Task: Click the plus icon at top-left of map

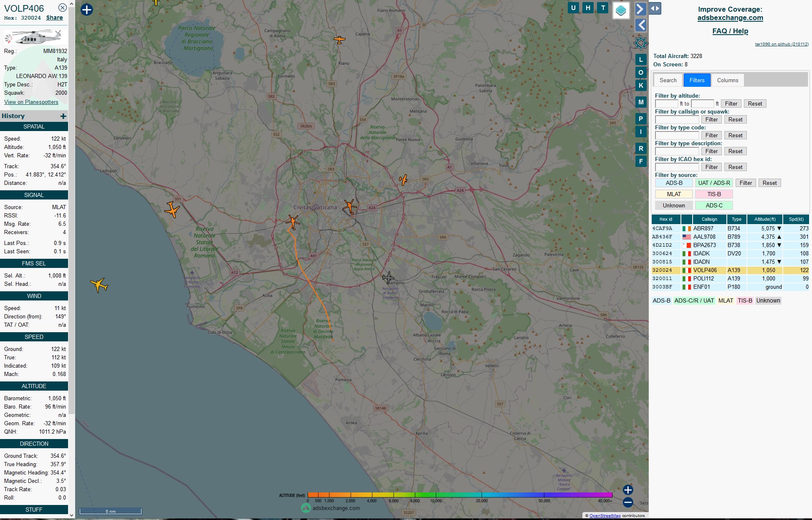Action: click(86, 10)
